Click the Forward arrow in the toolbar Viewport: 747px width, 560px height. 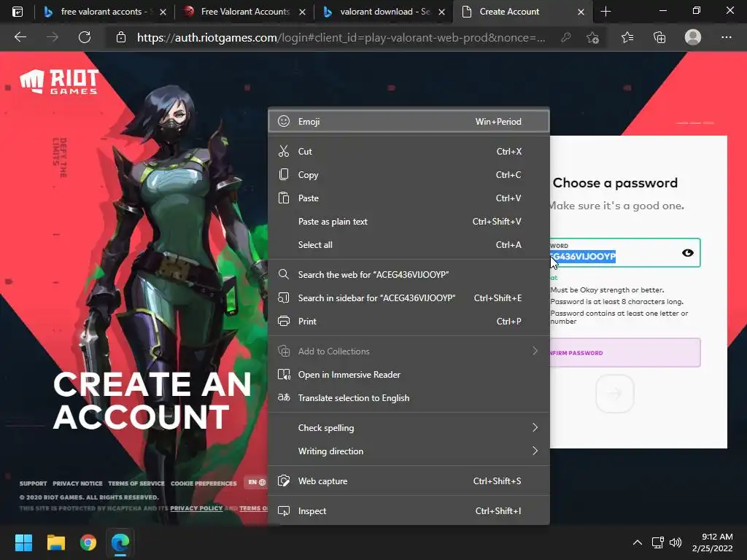tap(53, 37)
